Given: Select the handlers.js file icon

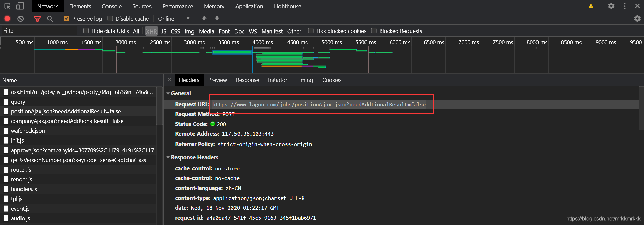Looking at the screenshot, I should 6,189.
